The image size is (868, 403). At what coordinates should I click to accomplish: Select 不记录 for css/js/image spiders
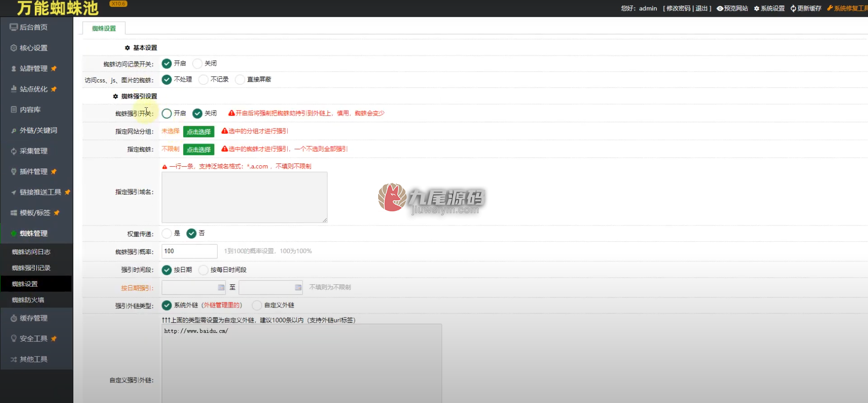click(x=204, y=80)
